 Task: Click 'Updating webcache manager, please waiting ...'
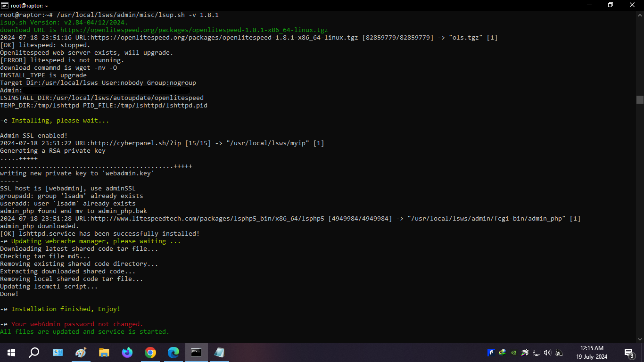[x=96, y=241]
